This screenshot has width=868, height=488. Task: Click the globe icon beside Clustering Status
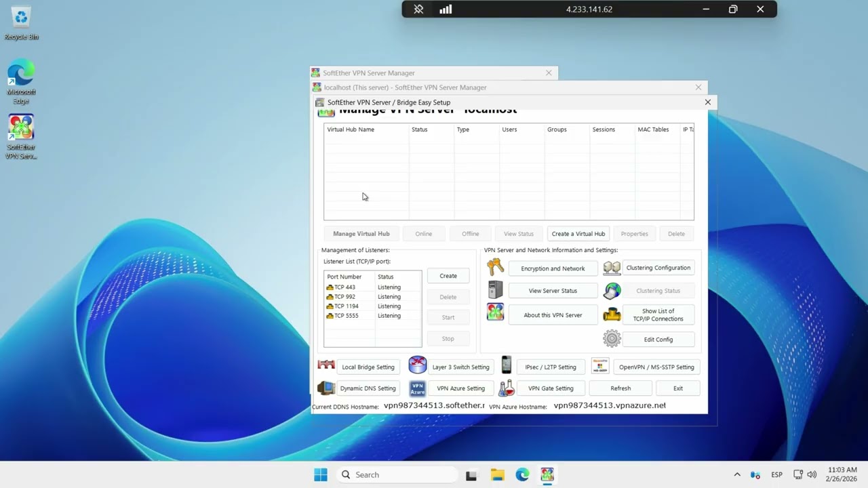pyautogui.click(x=612, y=291)
